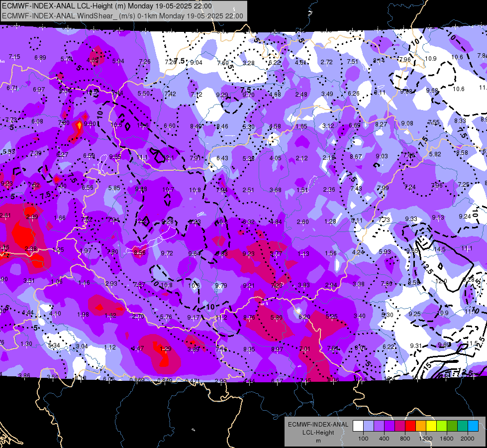Click the grid value 2.72
The height and width of the screenshot is (448, 487).
click(326, 62)
